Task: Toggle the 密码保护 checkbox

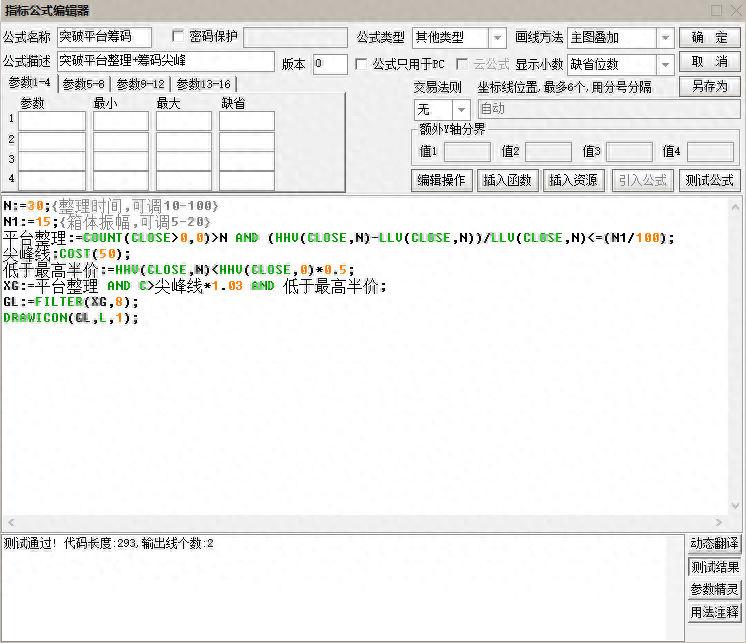Action: click(178, 36)
